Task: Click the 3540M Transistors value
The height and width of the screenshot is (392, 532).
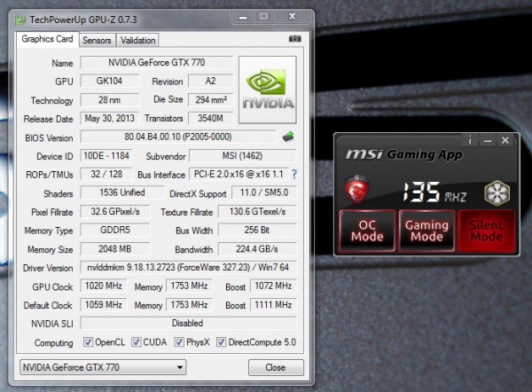Action: 211,118
